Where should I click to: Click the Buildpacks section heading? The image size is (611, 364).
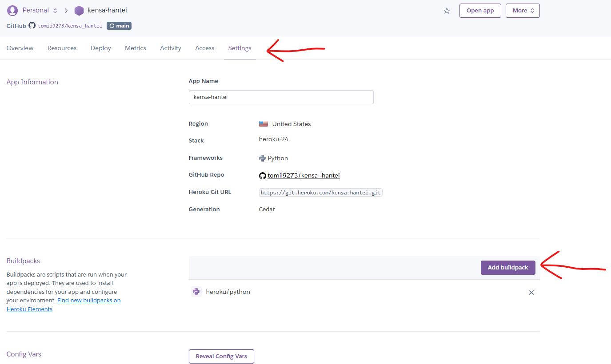click(23, 261)
